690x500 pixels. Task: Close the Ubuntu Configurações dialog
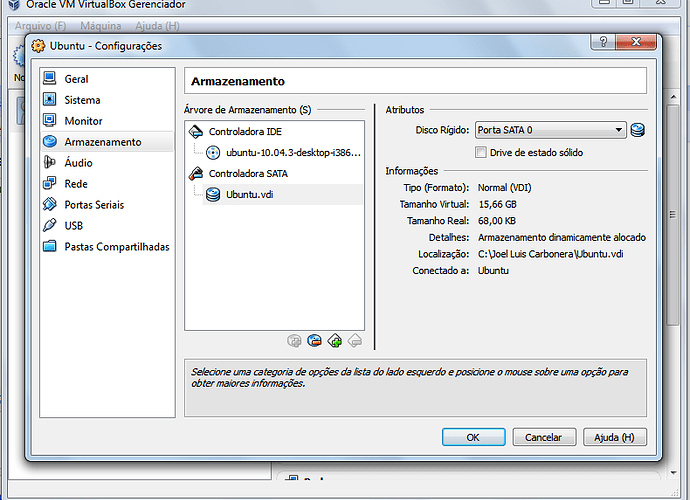point(636,41)
